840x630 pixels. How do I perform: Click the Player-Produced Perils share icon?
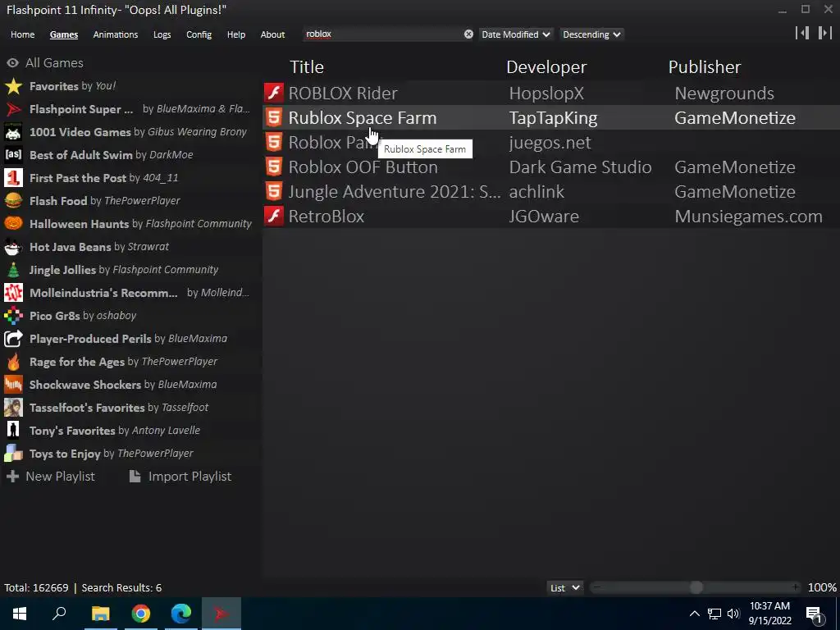[x=13, y=339]
